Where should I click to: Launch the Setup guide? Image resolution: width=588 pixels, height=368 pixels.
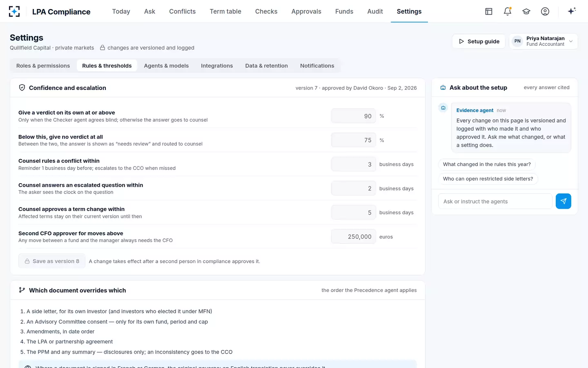click(x=479, y=41)
